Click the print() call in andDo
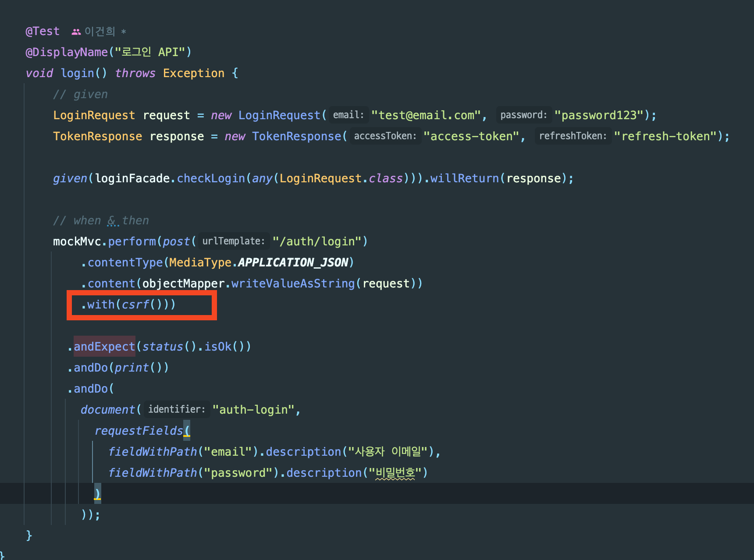This screenshot has height=560, width=754. [x=138, y=368]
